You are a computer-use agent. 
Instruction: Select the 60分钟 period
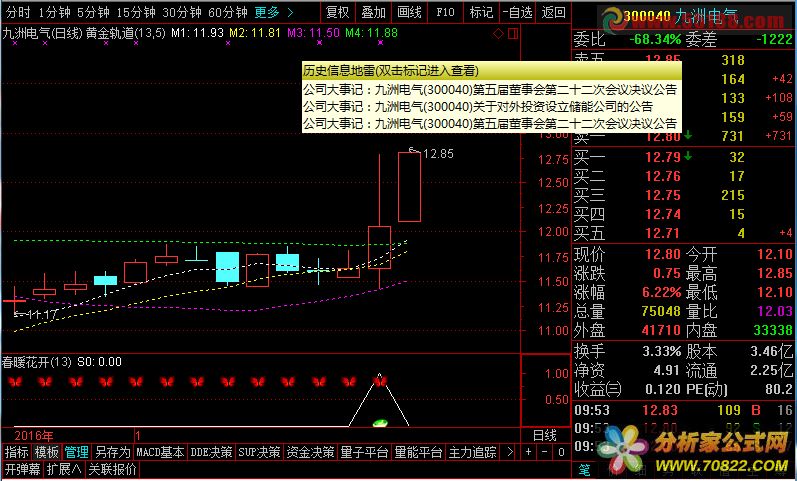point(228,12)
